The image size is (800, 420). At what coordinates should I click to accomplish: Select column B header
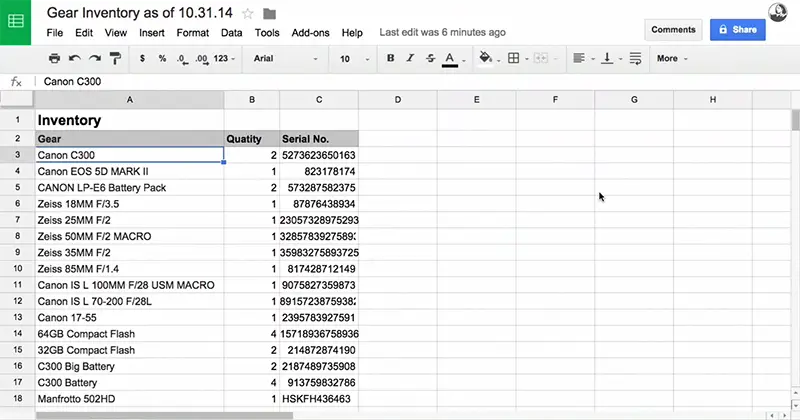(x=252, y=100)
